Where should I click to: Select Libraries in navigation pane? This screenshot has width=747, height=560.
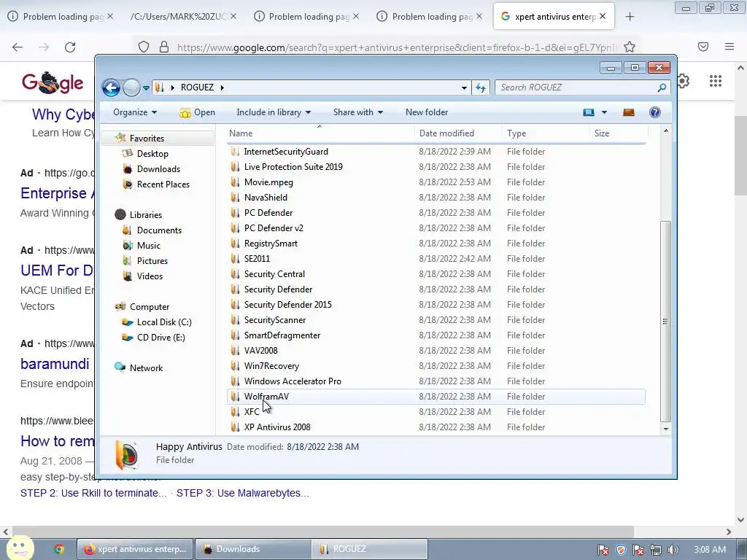coord(145,215)
